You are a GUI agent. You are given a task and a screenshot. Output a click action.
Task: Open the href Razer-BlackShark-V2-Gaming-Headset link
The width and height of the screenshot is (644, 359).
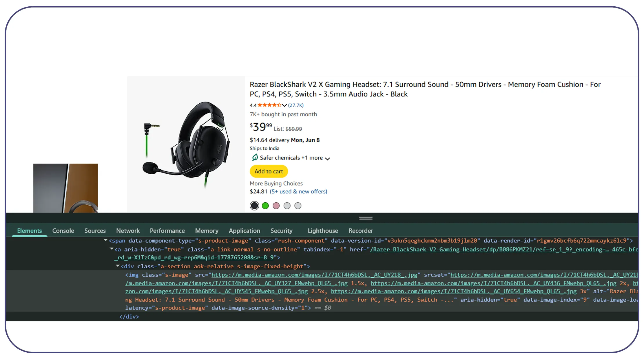click(504, 249)
